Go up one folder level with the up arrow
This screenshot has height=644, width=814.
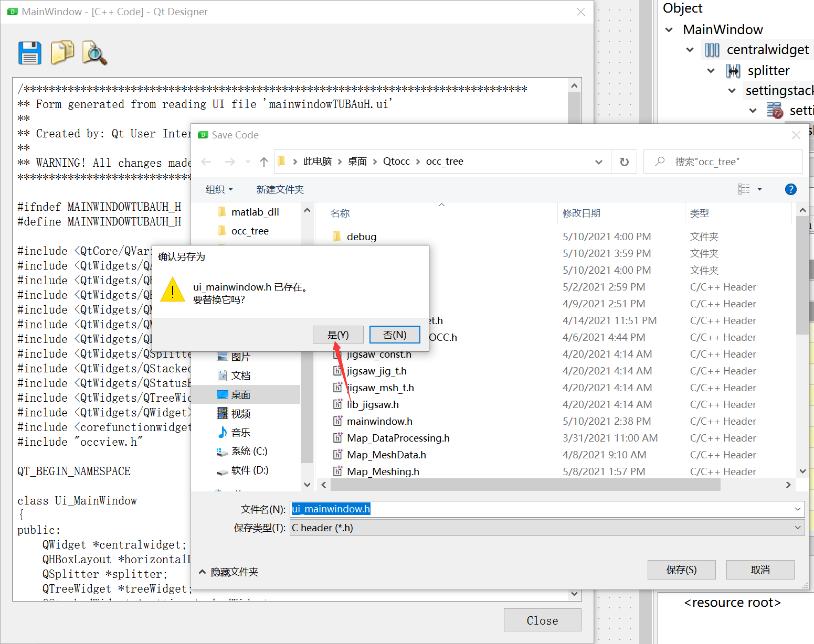pyautogui.click(x=263, y=162)
